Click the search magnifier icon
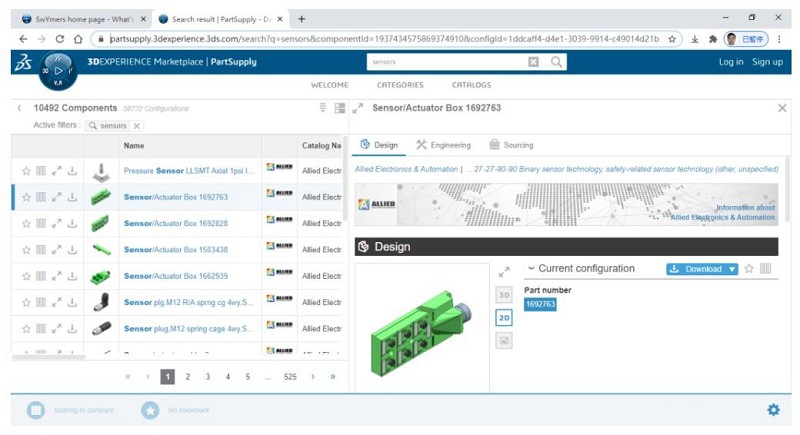Viewport: 800px width, 435px height. click(557, 62)
